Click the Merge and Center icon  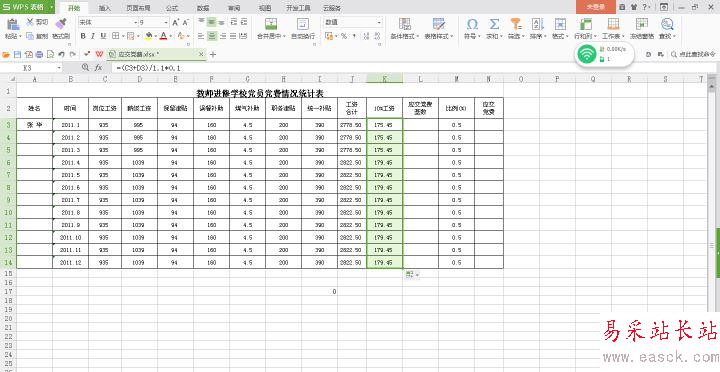point(271,24)
